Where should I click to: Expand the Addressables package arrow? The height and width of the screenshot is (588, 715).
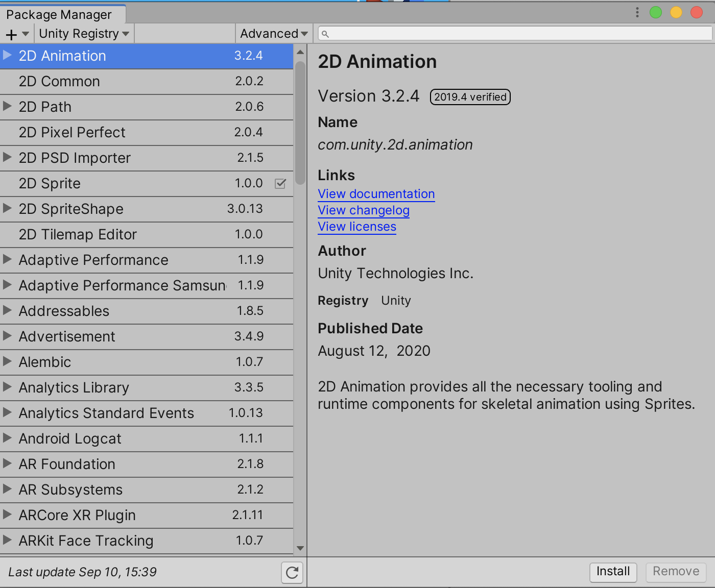(x=7, y=310)
